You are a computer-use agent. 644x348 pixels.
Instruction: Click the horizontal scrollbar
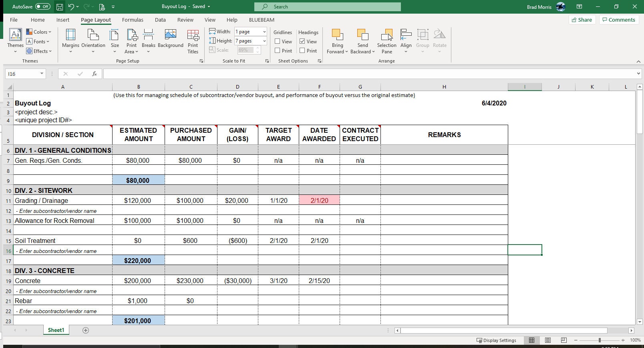(x=503, y=331)
